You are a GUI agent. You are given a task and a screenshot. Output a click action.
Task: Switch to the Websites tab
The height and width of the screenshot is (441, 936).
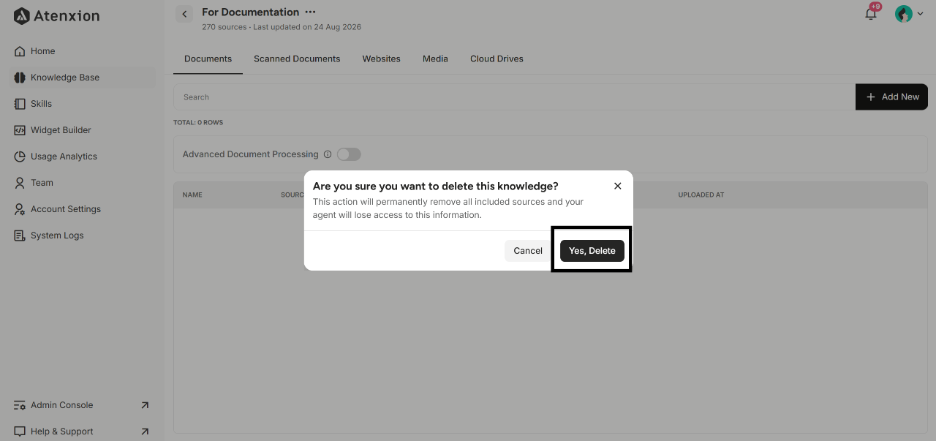pos(381,59)
